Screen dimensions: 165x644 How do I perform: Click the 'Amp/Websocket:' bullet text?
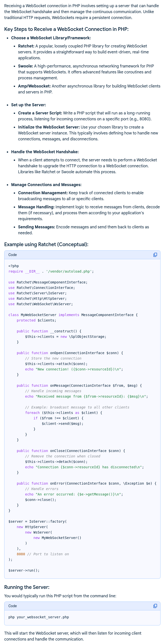[34, 86]
